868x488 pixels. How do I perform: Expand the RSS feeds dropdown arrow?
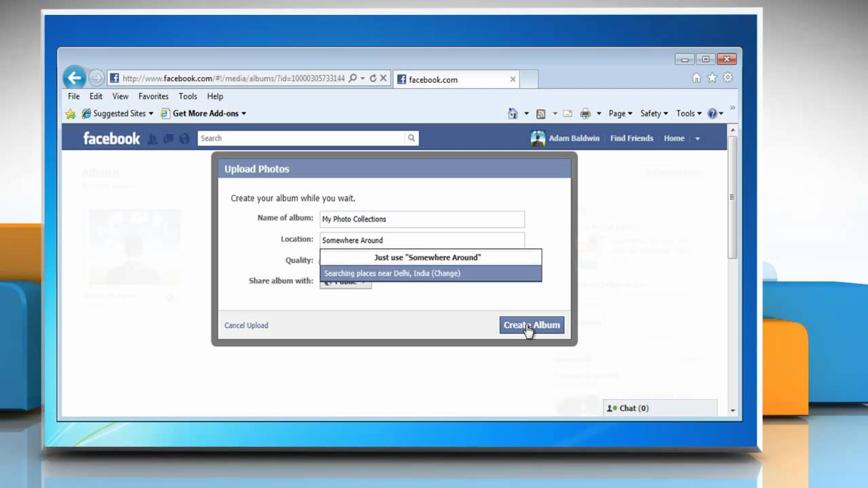(x=555, y=114)
